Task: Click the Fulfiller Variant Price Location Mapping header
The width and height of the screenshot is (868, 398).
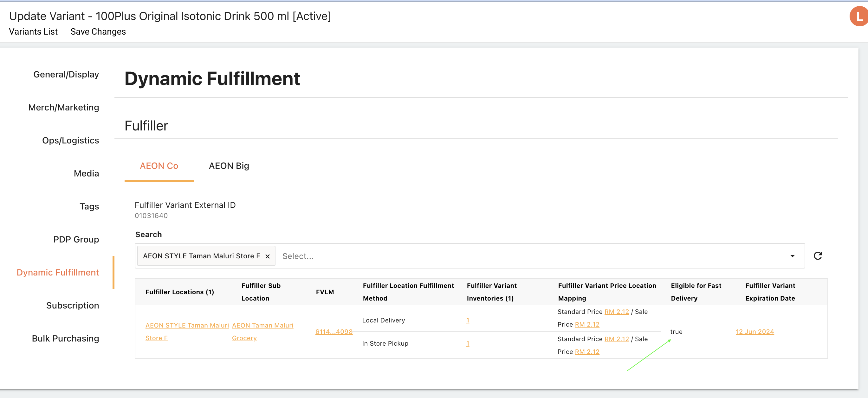Action: click(x=607, y=292)
